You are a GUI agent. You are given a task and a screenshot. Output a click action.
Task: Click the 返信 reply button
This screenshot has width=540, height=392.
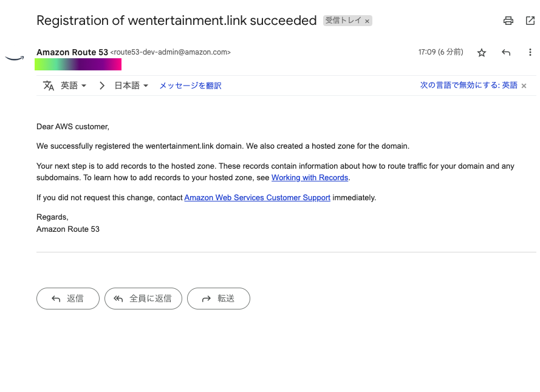point(68,299)
